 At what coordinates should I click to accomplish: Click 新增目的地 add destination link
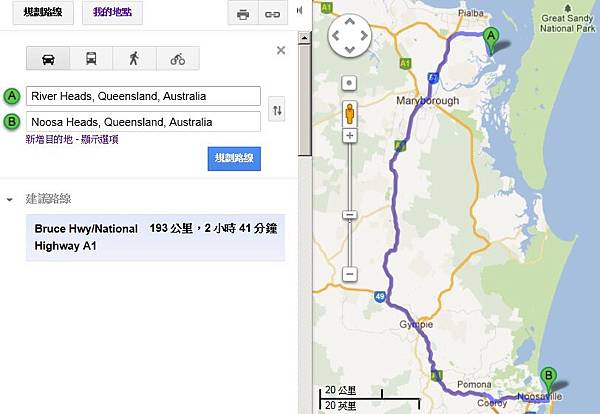pos(49,139)
